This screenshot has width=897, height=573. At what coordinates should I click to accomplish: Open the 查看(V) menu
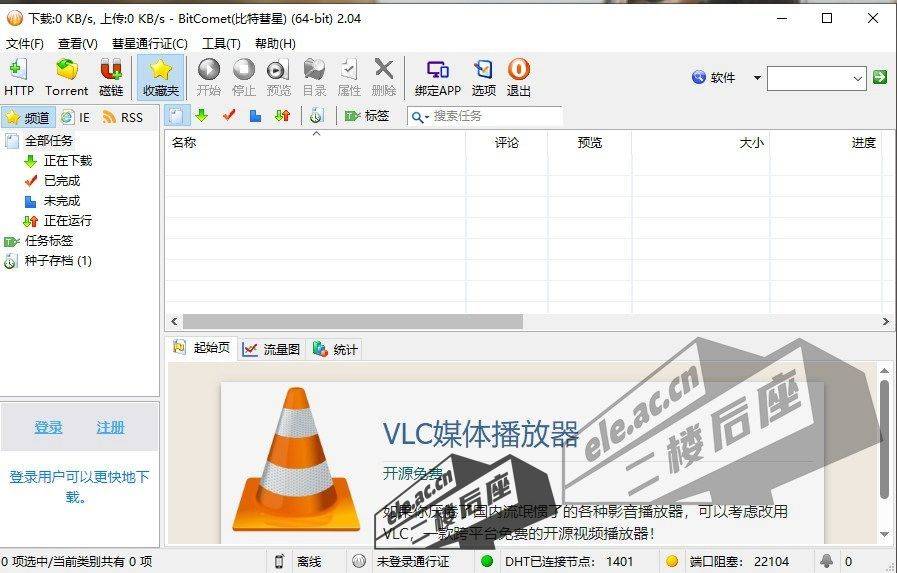point(78,43)
